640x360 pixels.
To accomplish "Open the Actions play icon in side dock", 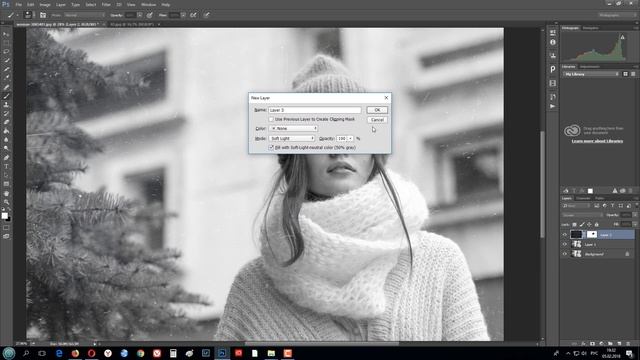I will 553,106.
